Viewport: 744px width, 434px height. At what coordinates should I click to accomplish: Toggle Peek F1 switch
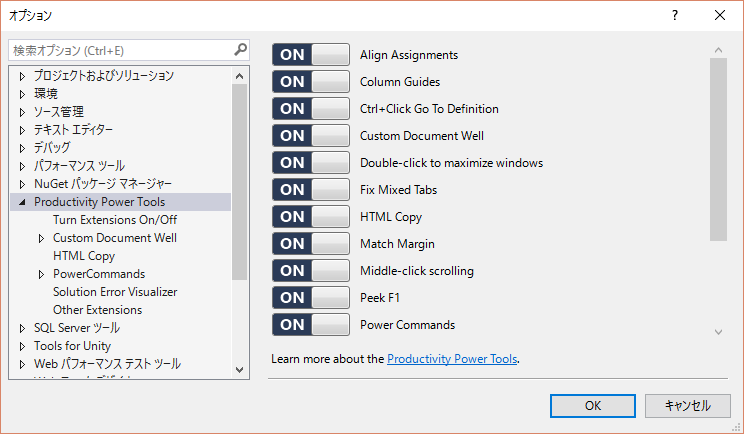click(x=311, y=298)
